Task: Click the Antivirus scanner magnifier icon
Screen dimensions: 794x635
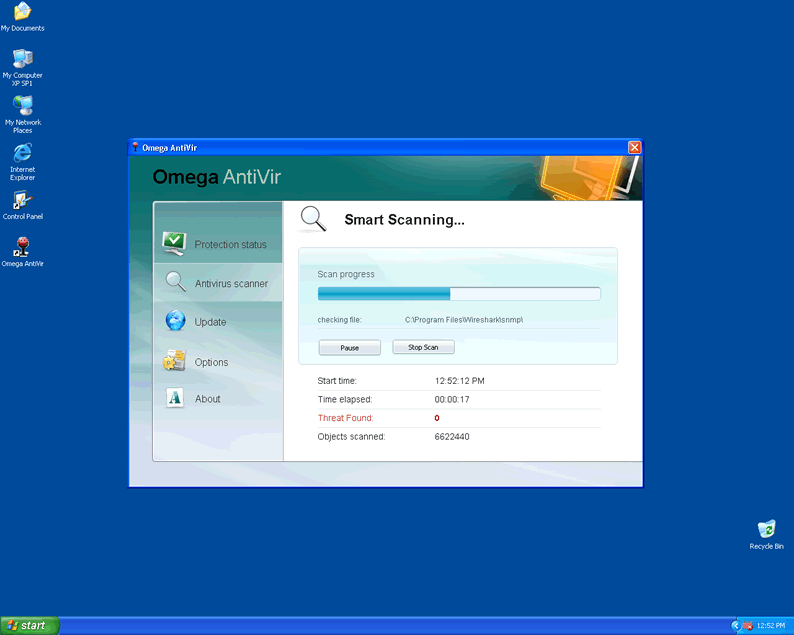Action: 176,282
